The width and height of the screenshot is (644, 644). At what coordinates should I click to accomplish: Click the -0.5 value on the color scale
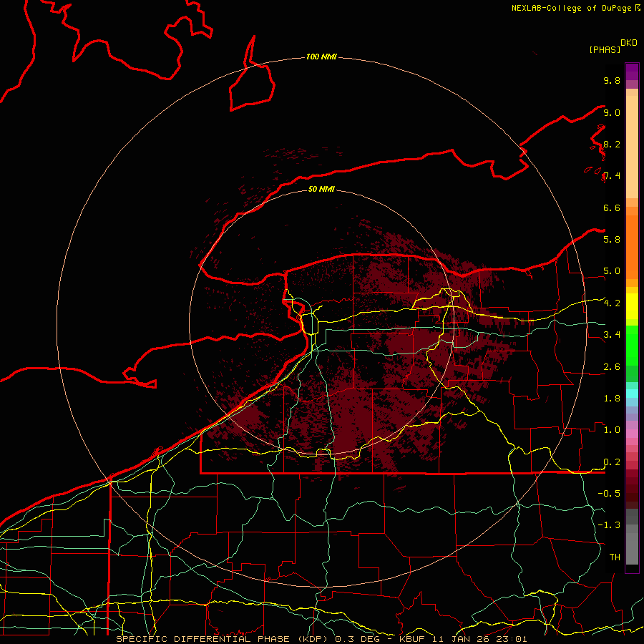(x=611, y=494)
